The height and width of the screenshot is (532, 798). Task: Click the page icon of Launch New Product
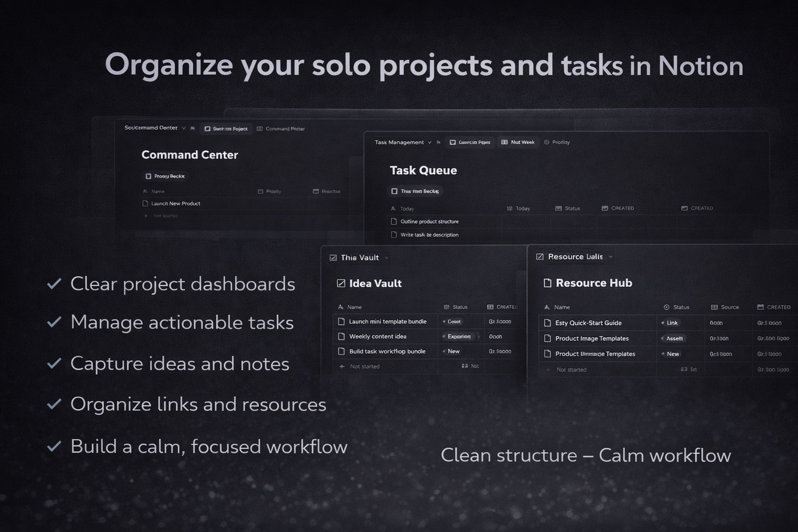(145, 204)
